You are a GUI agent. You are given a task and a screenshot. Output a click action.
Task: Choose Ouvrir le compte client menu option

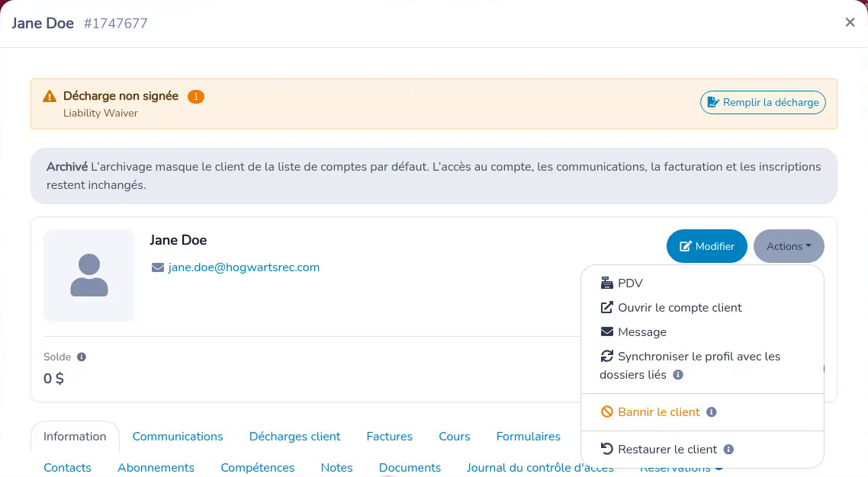(x=702, y=307)
